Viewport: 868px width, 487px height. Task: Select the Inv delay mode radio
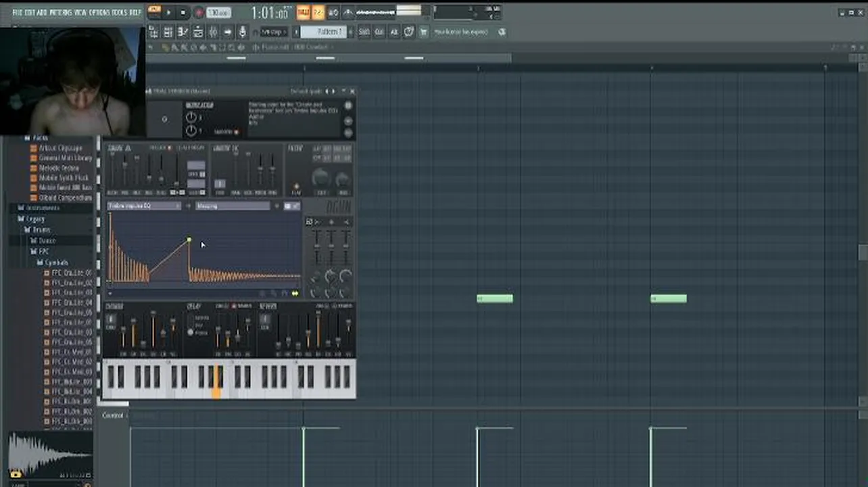[x=191, y=325]
